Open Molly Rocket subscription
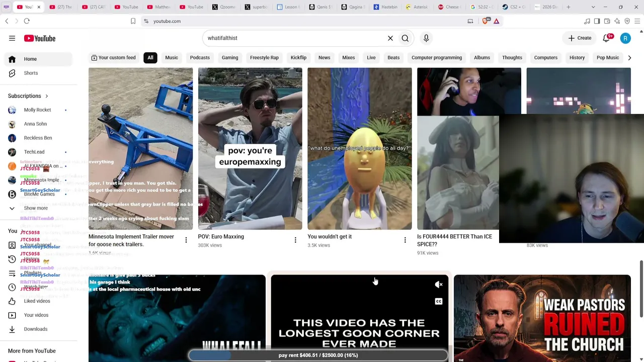This screenshot has width=644, height=362. [37, 110]
